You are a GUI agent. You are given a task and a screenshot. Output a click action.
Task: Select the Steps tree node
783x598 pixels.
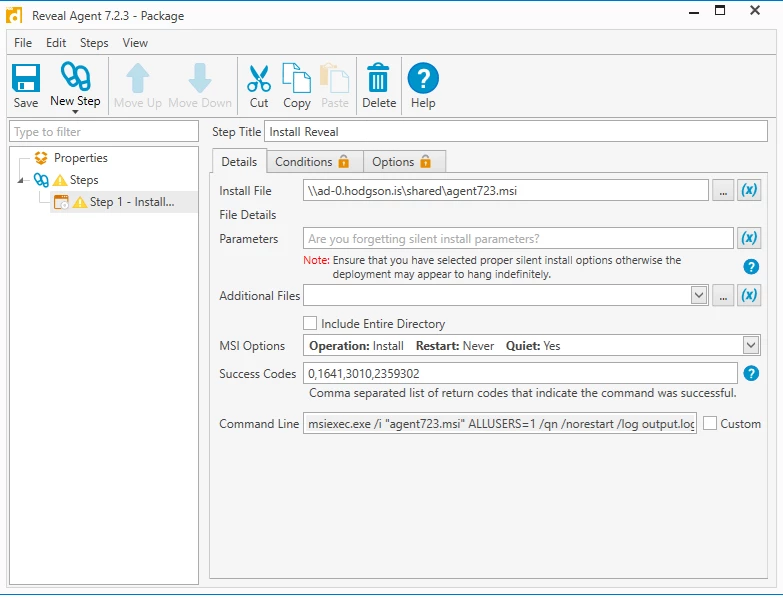coord(84,180)
